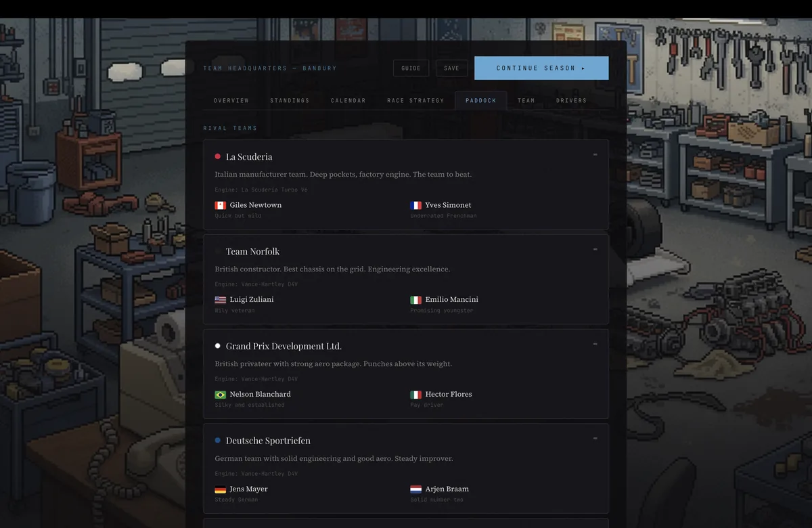The width and height of the screenshot is (812, 528).
Task: Select driver Jens Mayer
Action: (249, 489)
